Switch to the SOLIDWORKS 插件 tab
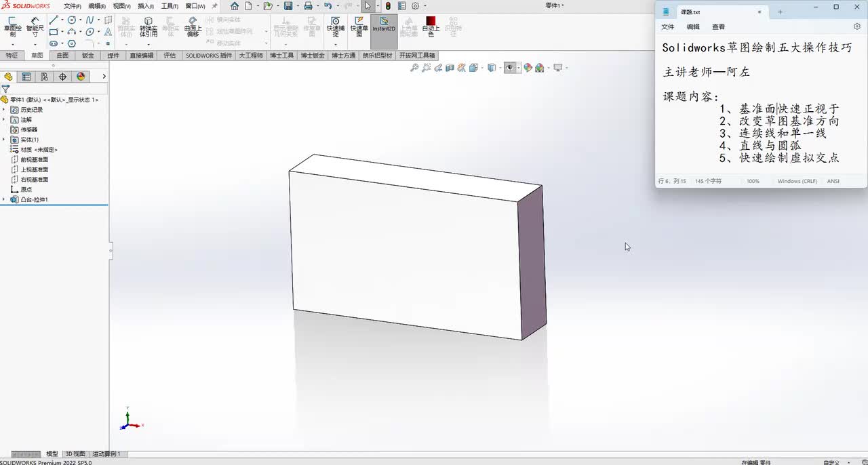 (209, 56)
